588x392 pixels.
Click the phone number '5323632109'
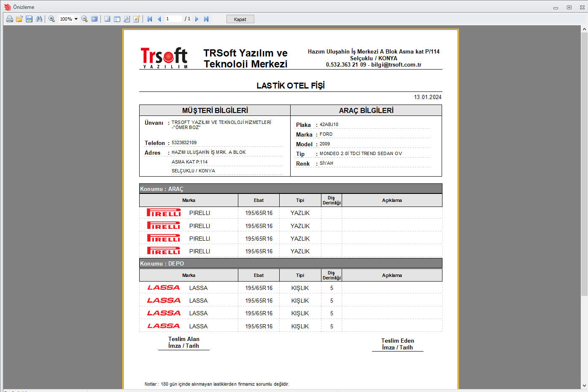(184, 143)
